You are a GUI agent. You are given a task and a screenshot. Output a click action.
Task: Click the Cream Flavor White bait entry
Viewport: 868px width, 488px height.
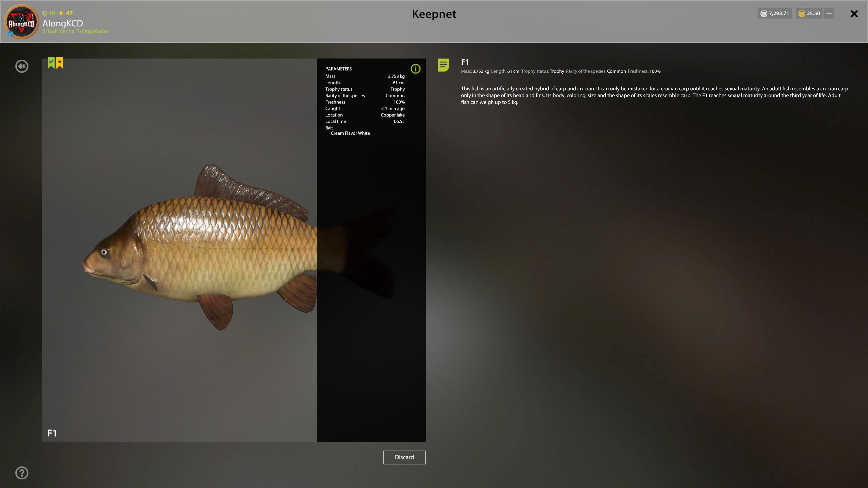350,133
